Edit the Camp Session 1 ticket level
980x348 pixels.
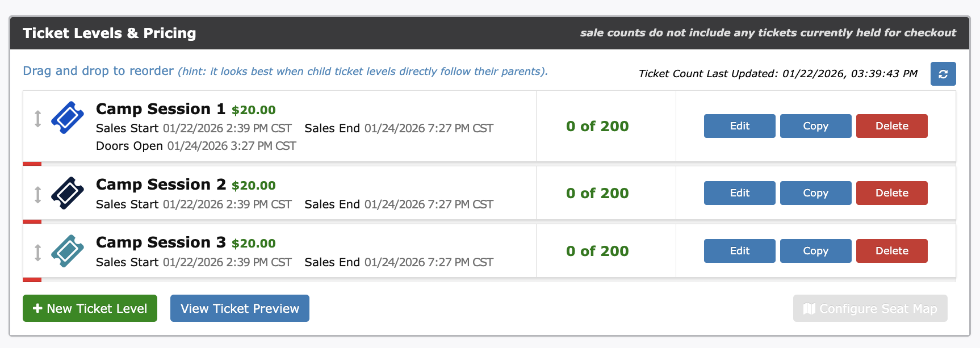(739, 126)
